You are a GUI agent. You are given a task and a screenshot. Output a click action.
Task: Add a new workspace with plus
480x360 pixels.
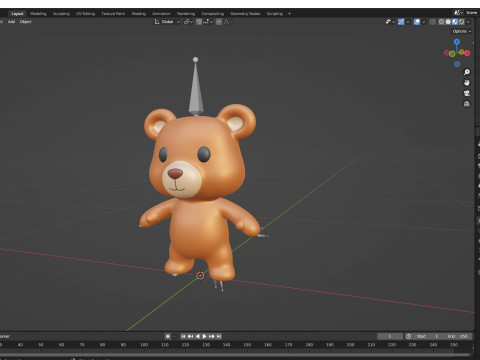coord(289,14)
